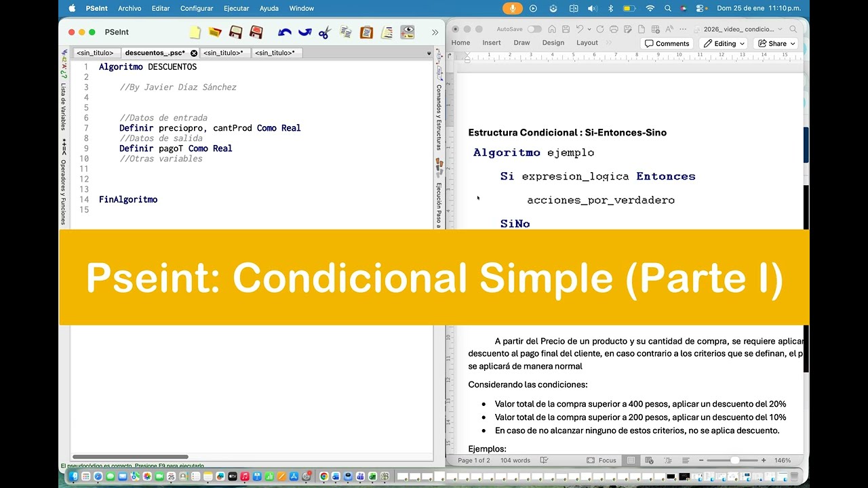Image resolution: width=868 pixels, height=488 pixels.
Task: Click the zoom out minus button in Word
Action: point(701,460)
